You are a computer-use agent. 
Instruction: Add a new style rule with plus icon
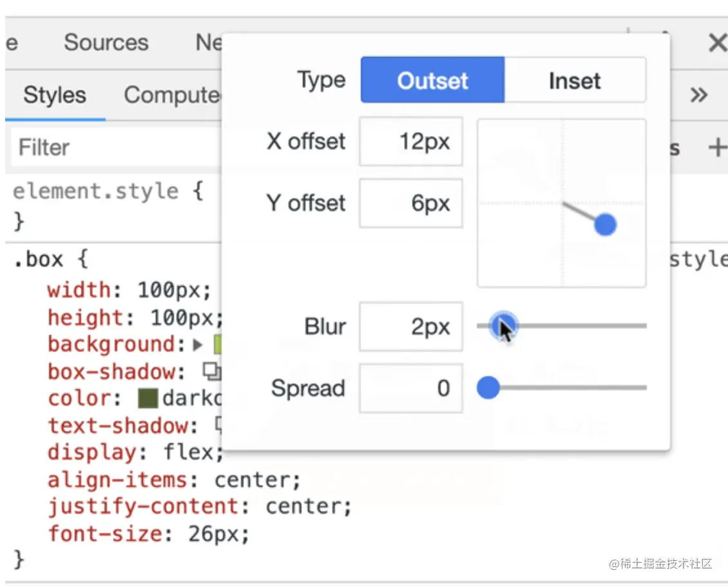pos(717,147)
